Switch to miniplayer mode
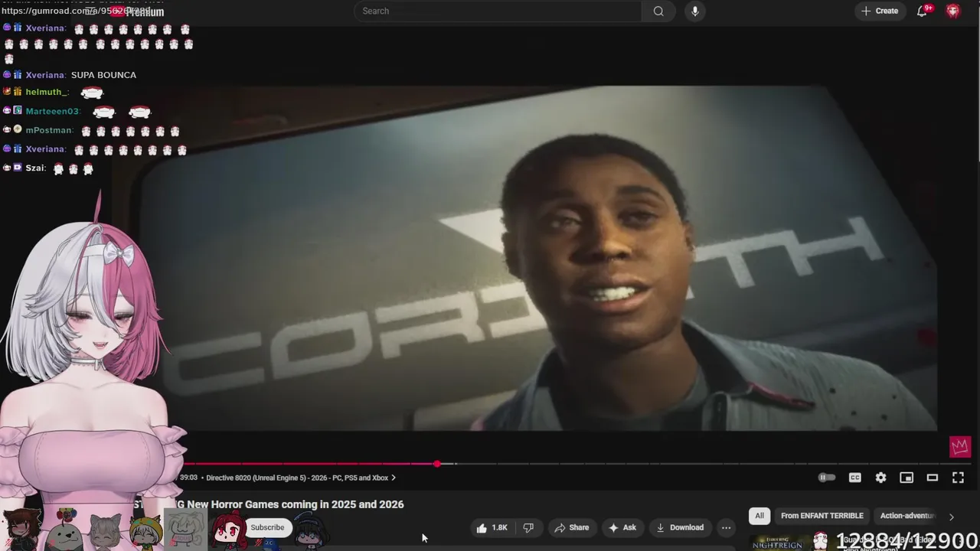The width and height of the screenshot is (980, 551). (906, 478)
